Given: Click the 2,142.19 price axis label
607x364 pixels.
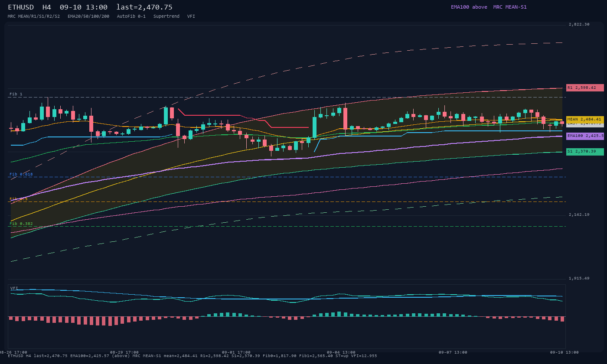Looking at the screenshot, I should 579,215.
